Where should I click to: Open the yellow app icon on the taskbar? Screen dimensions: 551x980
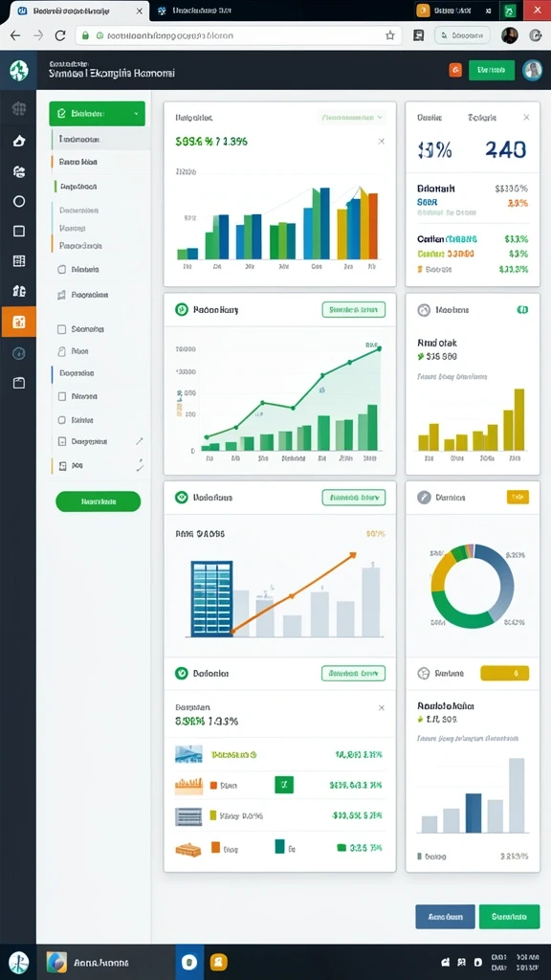point(219,962)
